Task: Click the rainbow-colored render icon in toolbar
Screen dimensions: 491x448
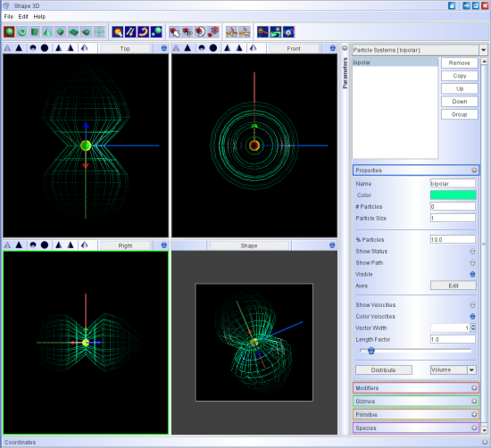Action: point(288,32)
